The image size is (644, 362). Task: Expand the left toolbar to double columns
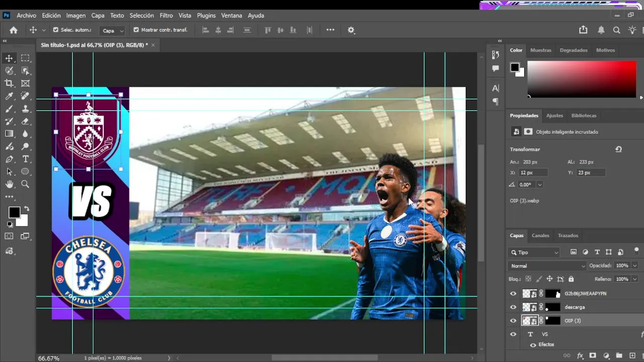pos(5,41)
